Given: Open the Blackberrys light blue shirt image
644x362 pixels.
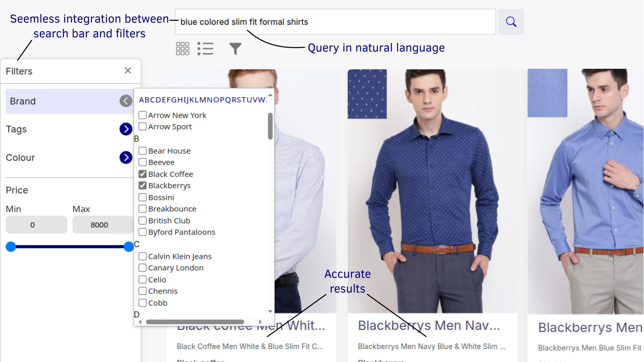Looking at the screenshot, I should pos(586,191).
